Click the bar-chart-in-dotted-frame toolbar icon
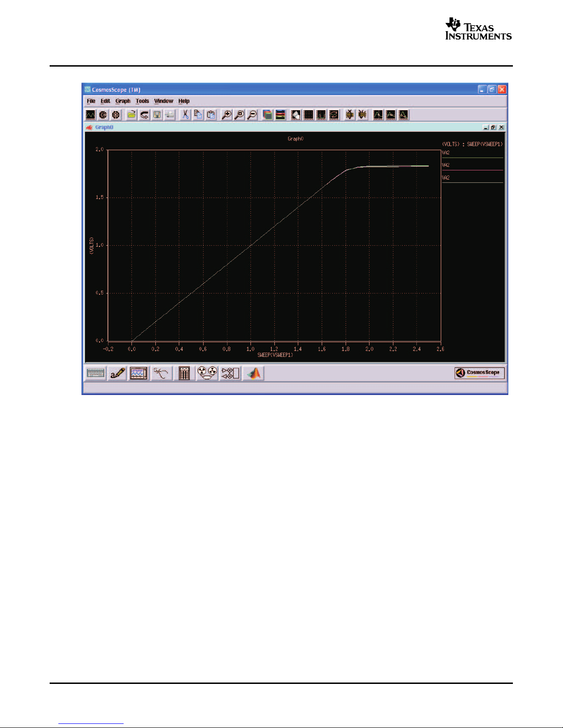563x728 pixels. (x=321, y=115)
